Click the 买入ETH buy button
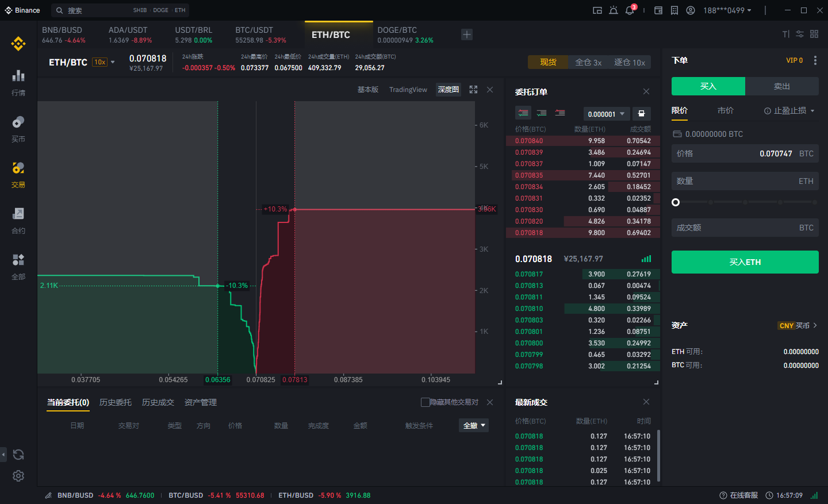This screenshot has height=504, width=828. pyautogui.click(x=745, y=262)
